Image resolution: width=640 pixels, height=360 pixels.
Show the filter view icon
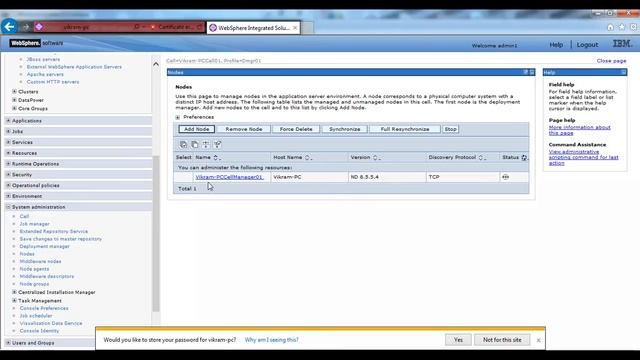[x=206, y=144]
